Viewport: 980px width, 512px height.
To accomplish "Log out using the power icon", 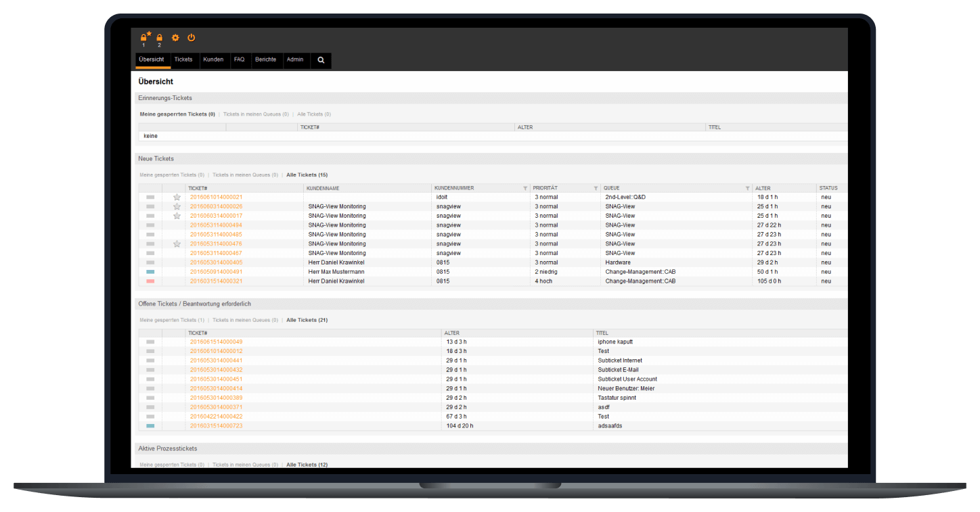I will [x=192, y=37].
